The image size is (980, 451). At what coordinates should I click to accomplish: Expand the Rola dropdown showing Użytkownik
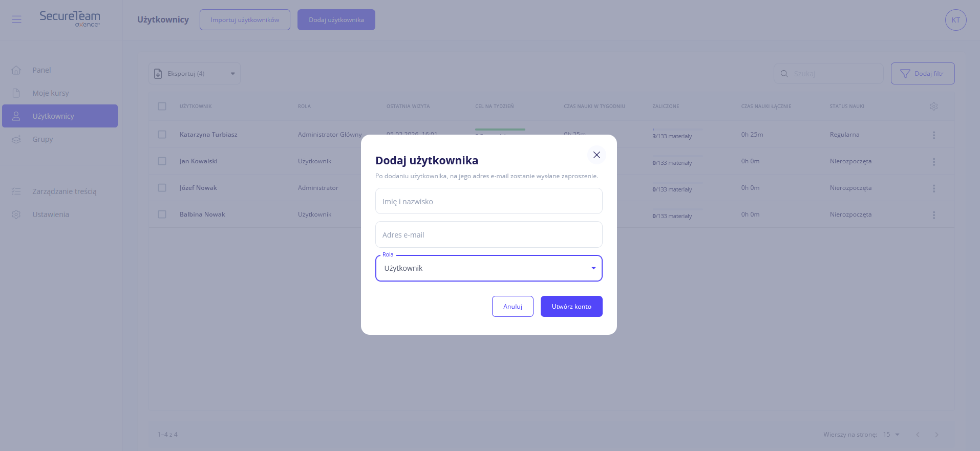[489, 268]
